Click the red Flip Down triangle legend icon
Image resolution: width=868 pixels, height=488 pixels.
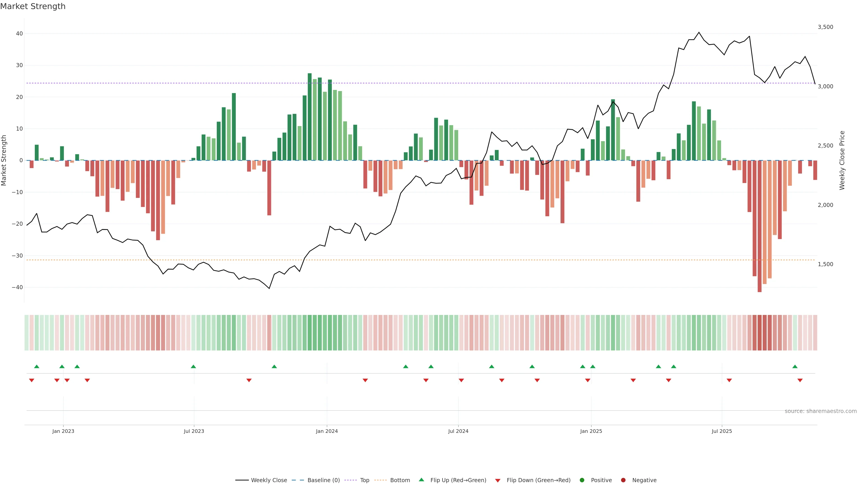click(x=498, y=481)
